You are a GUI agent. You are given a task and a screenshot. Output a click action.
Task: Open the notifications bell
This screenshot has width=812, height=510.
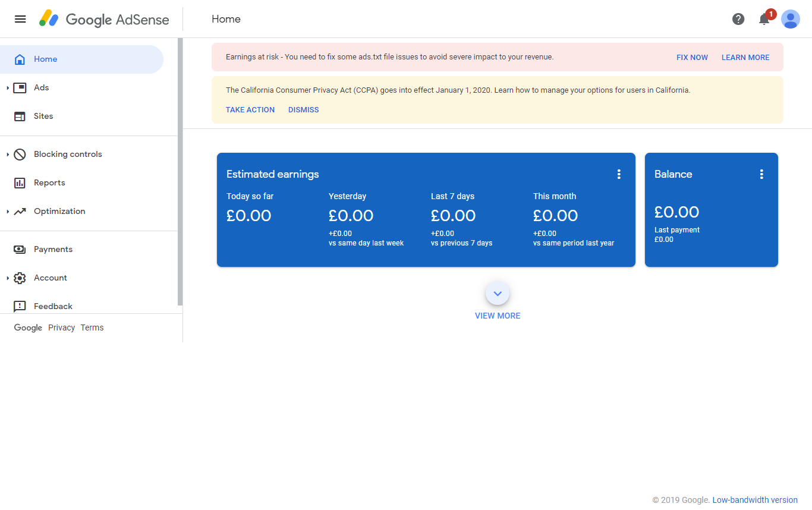(764, 20)
